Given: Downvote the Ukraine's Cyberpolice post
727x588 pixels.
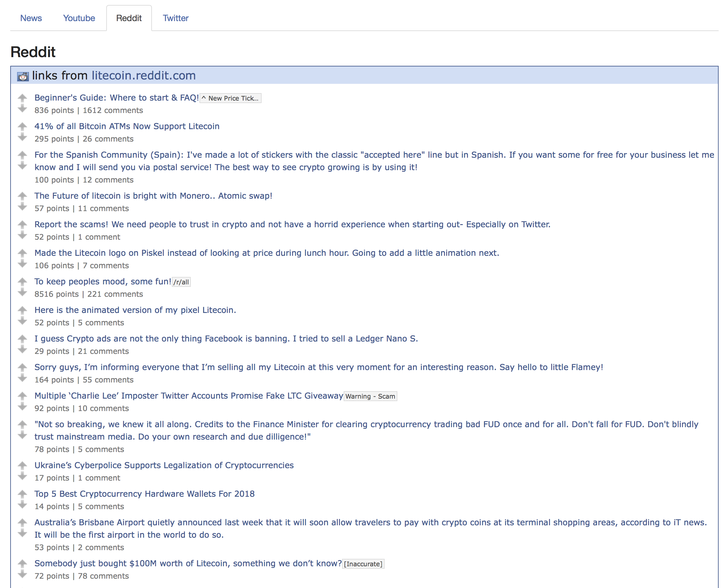Looking at the screenshot, I should pos(22,476).
